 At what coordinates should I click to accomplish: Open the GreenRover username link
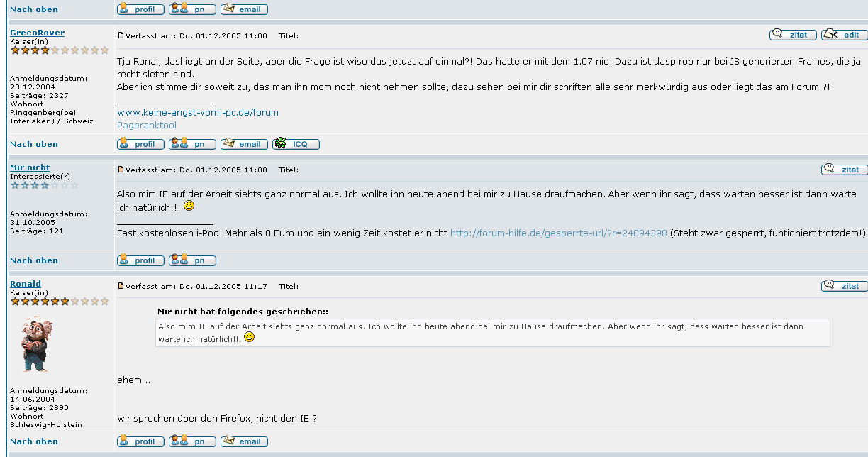coord(37,33)
